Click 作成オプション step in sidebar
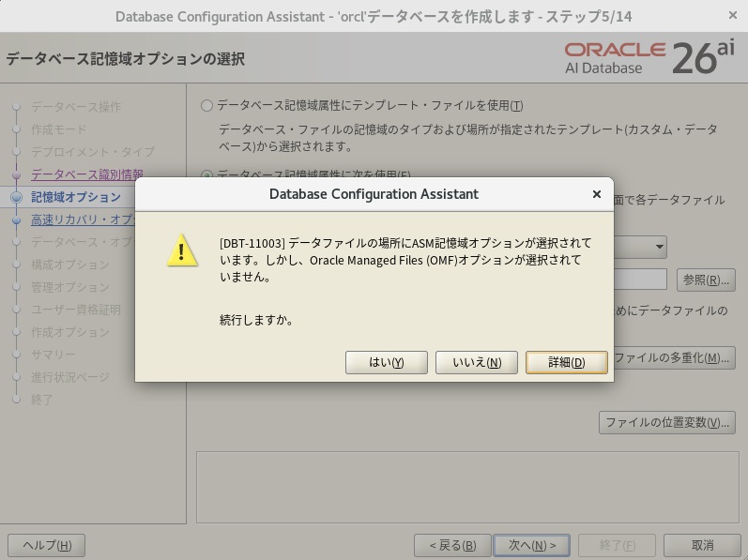The height and width of the screenshot is (560, 748). pos(70,332)
